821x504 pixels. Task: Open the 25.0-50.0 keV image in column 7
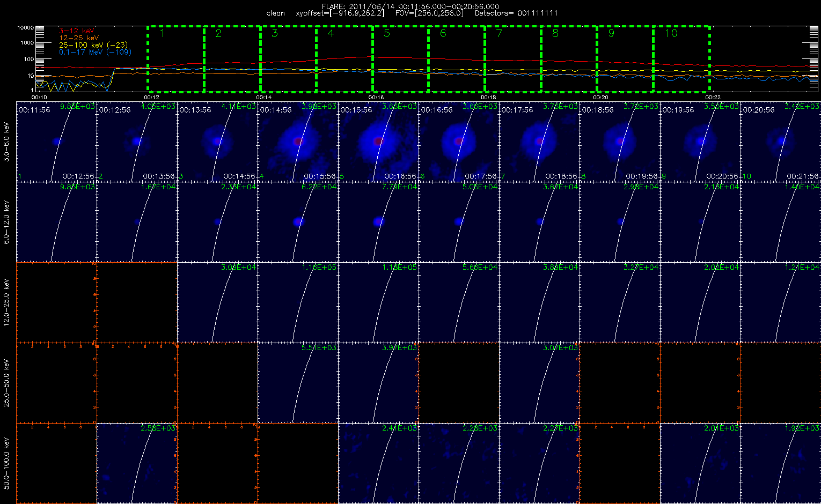click(539, 382)
